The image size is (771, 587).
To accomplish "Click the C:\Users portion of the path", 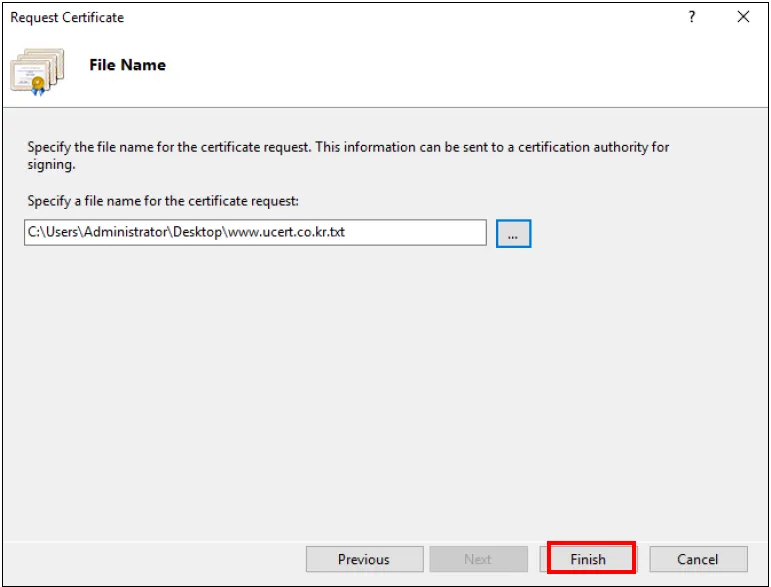I will click(x=49, y=233).
